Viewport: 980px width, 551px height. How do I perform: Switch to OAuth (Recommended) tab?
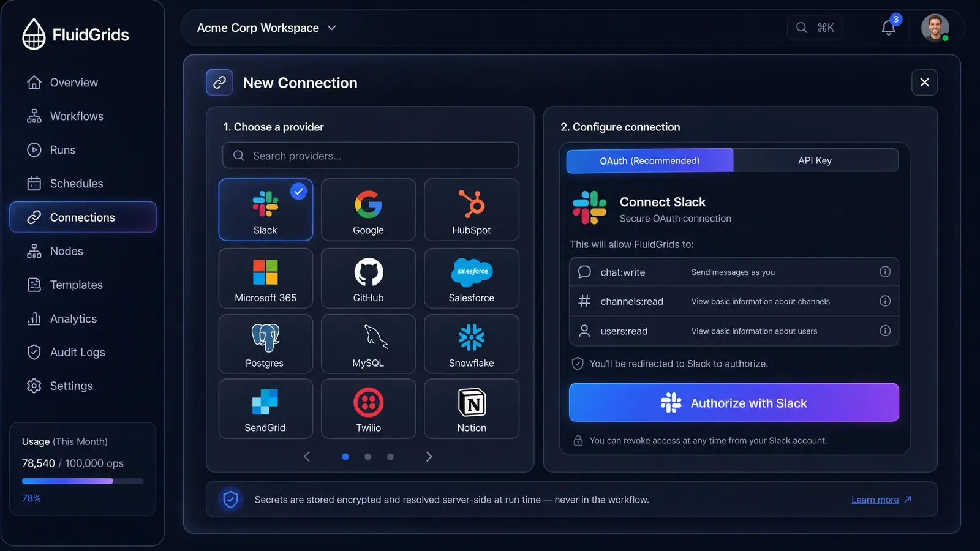pyautogui.click(x=649, y=160)
